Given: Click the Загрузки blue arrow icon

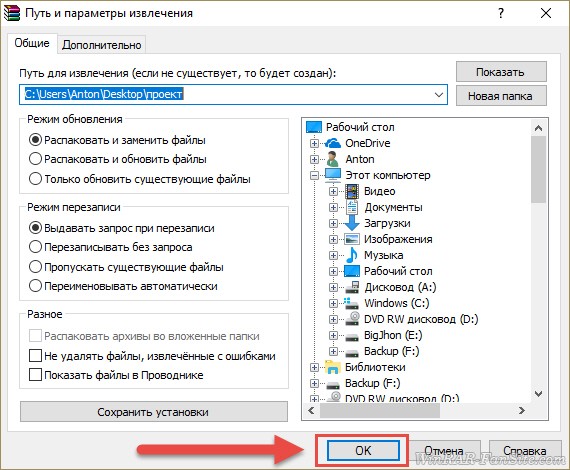Looking at the screenshot, I should 352,223.
